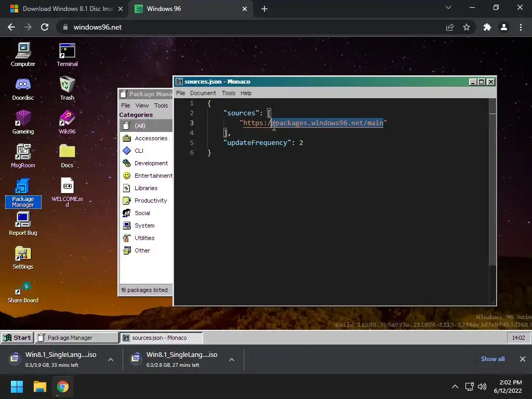Select the Package Manager desktop icon
The image size is (532, 399).
(23, 193)
